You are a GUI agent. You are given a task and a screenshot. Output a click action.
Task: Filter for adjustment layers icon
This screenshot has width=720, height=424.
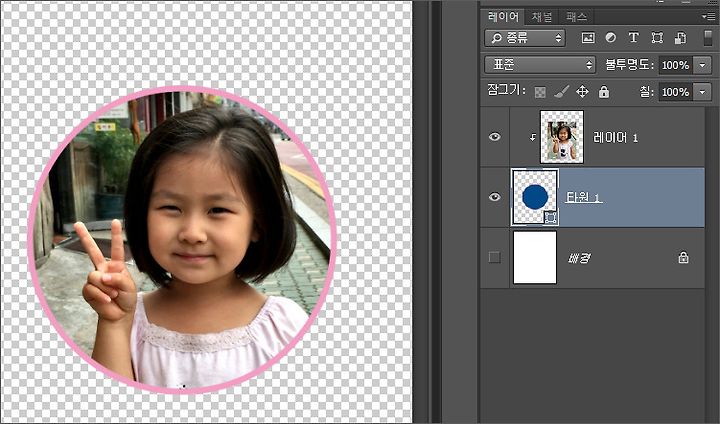point(610,38)
